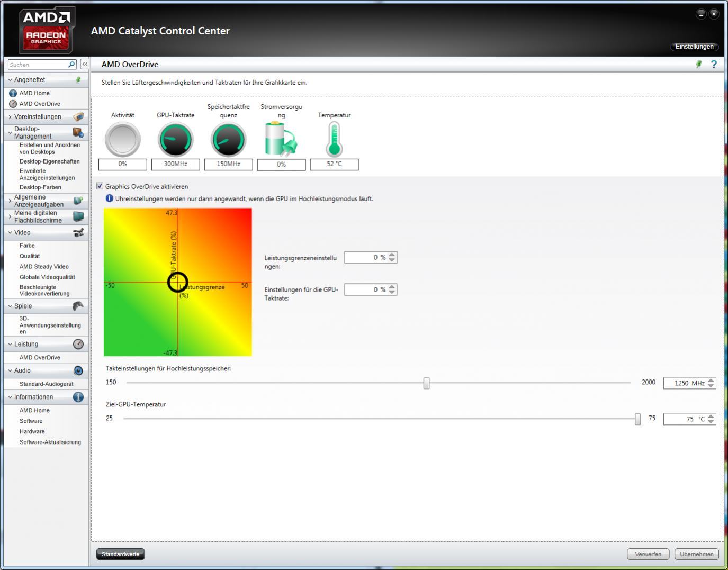Click Meine digitalen Flachbildschirme monitor icon
728x570 pixels.
[x=78, y=216]
